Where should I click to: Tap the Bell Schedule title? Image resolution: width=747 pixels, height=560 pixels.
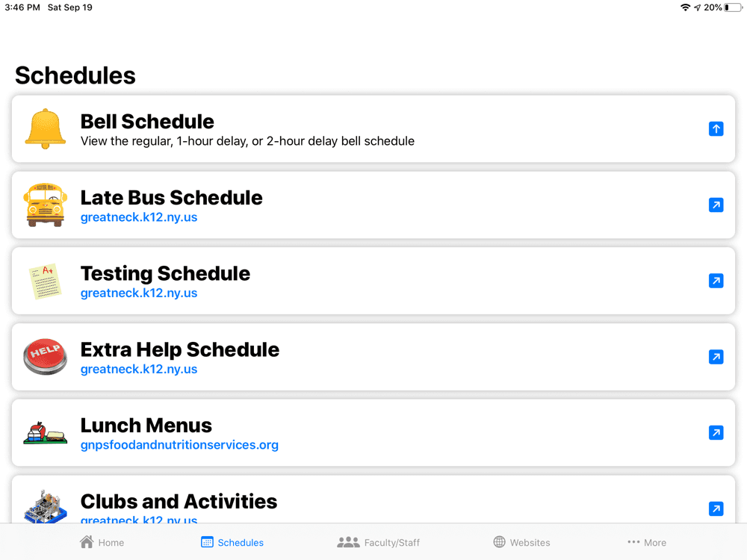pos(147,121)
